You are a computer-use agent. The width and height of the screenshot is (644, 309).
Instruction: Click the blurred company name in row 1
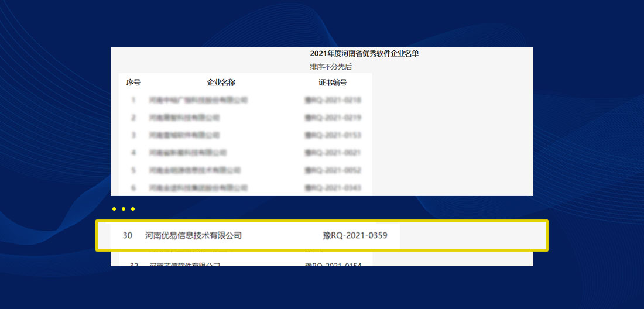(x=199, y=100)
